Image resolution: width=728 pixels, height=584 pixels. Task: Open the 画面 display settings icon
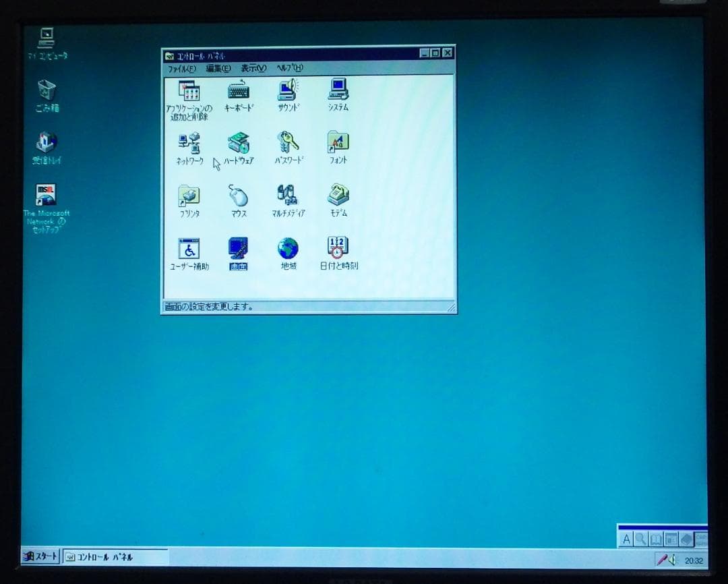(x=238, y=247)
